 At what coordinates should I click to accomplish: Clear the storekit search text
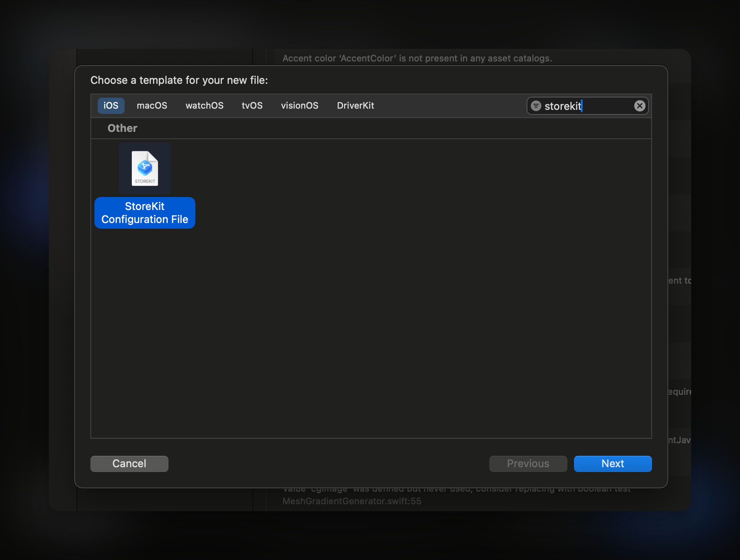pyautogui.click(x=639, y=106)
